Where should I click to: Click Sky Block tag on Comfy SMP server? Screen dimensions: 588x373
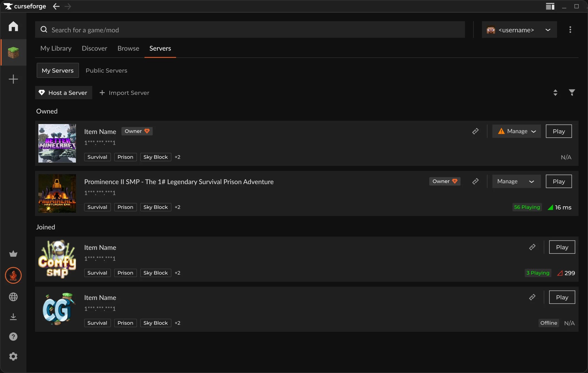pyautogui.click(x=155, y=273)
